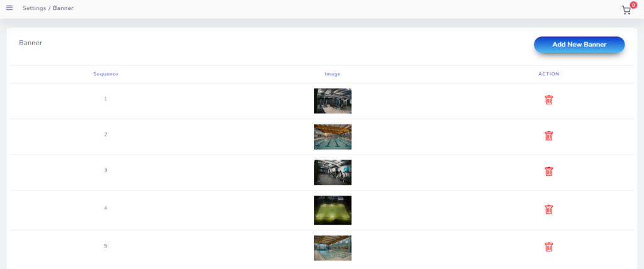Viewport: 644px width, 269px height.
Task: Select the Banner breadcrumb item
Action: tap(63, 8)
